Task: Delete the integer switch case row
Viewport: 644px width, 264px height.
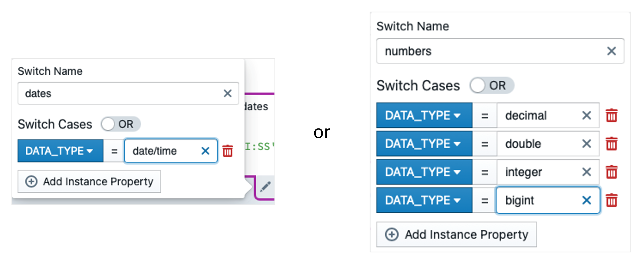Action: click(612, 172)
